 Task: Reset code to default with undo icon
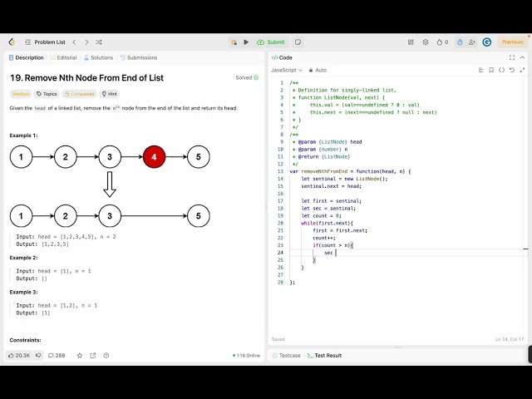coord(512,70)
